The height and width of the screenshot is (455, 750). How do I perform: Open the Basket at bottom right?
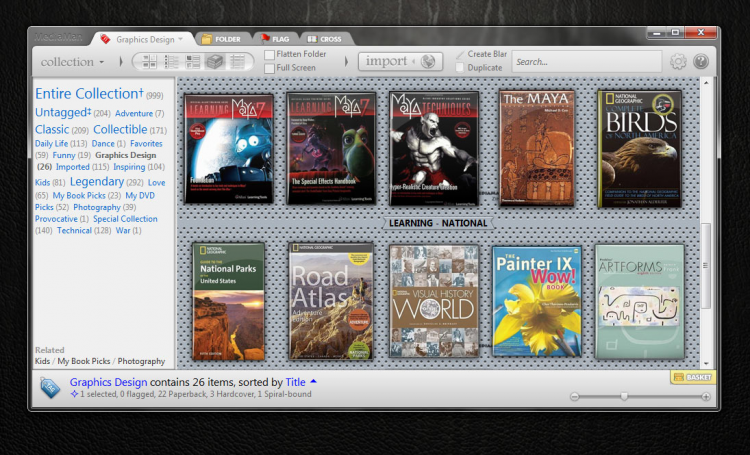(693, 377)
